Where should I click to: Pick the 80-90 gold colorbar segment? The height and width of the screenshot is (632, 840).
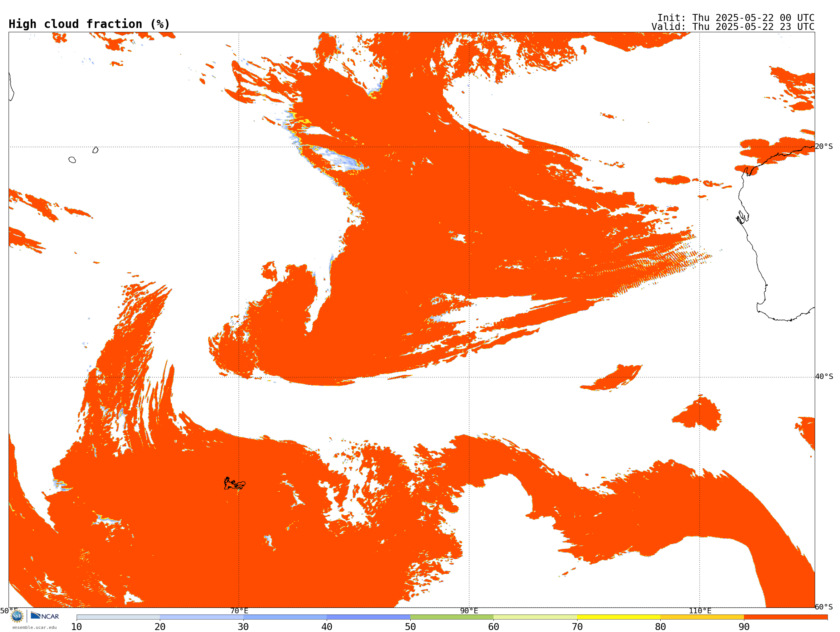702,617
